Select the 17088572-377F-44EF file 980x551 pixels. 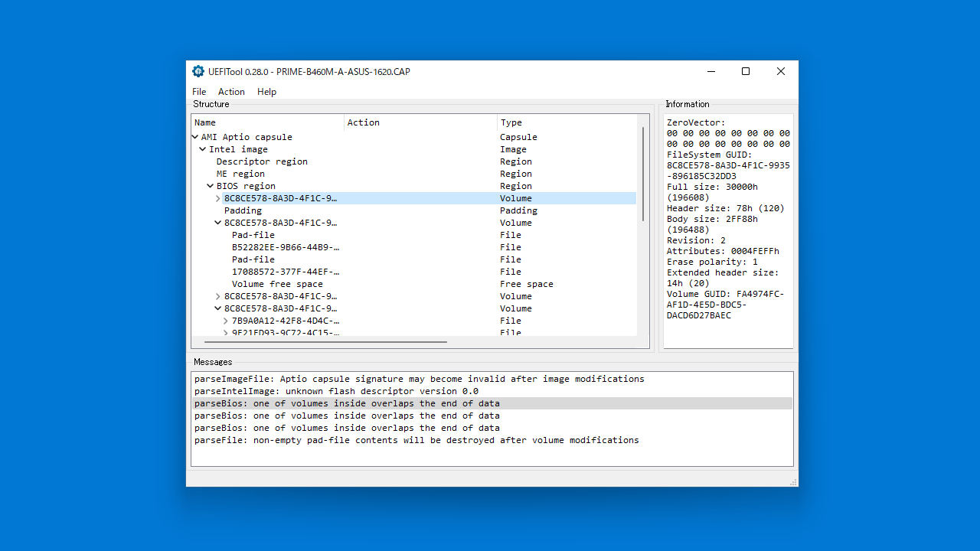413,272
